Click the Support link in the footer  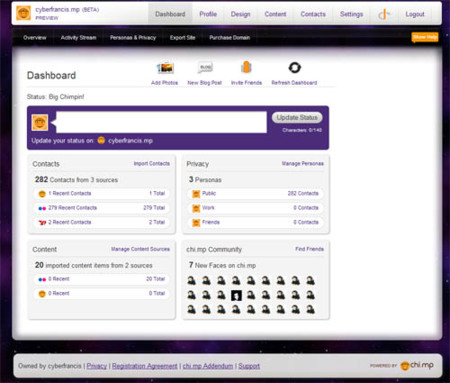249,366
